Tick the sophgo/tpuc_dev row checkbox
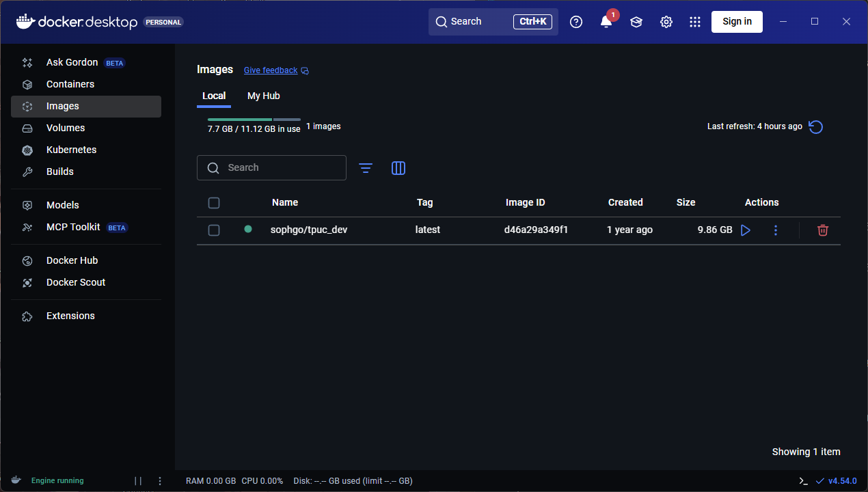 [214, 230]
